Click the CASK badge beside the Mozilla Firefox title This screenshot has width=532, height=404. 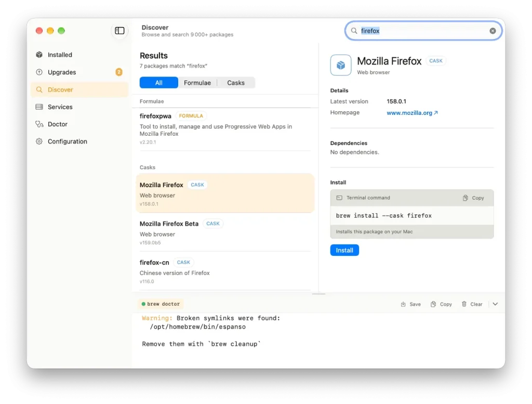[x=436, y=61]
